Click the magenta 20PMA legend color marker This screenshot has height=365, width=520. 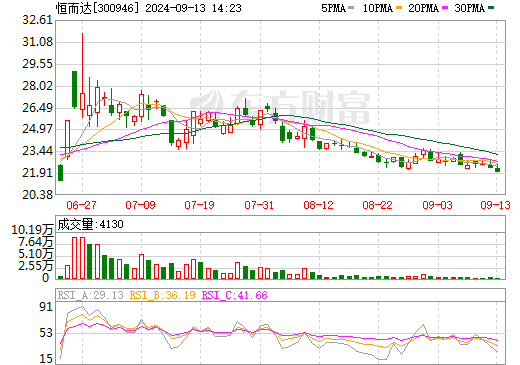445,8
